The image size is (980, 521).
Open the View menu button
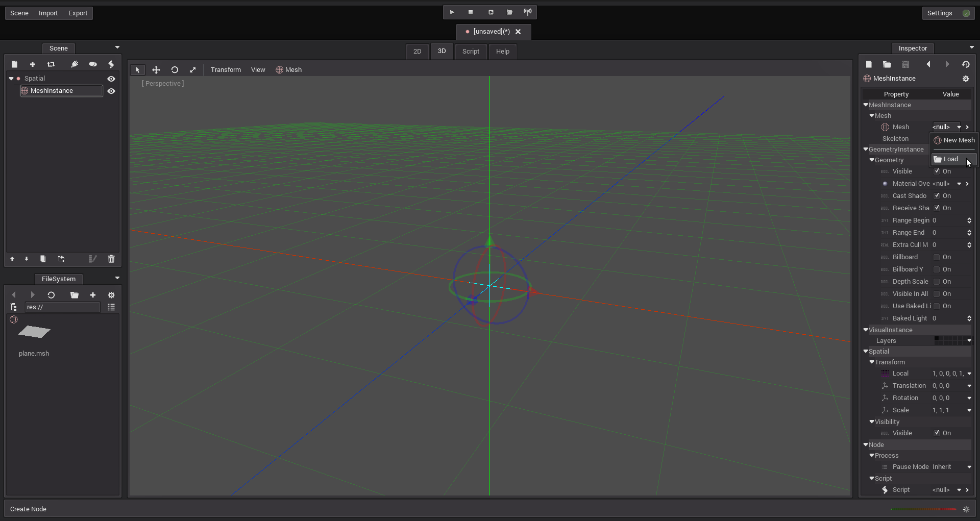pyautogui.click(x=258, y=70)
